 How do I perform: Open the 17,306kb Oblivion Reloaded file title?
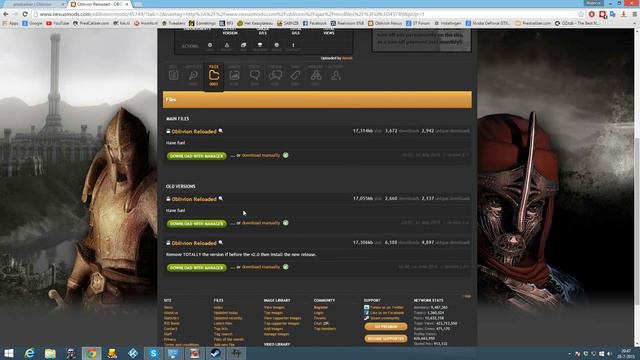pyautogui.click(x=194, y=243)
